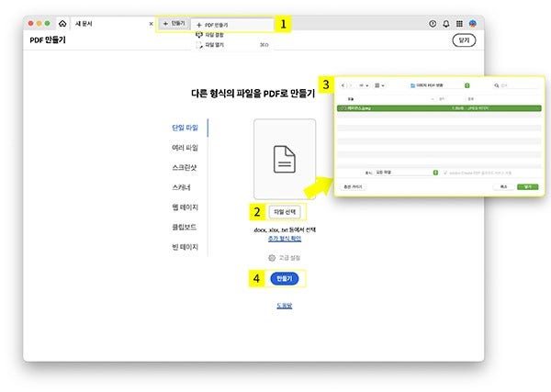Open the user profile avatar
This screenshot has height=392, width=551.
(x=473, y=24)
